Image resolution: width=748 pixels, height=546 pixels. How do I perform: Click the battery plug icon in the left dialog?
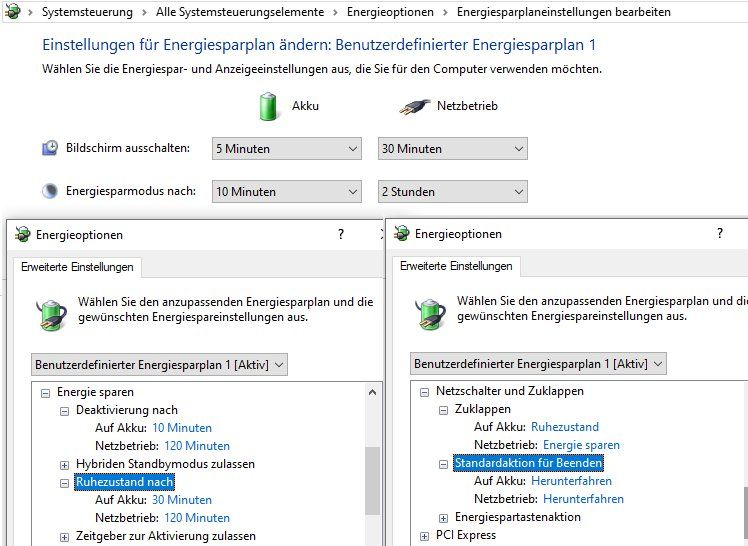pos(52,315)
